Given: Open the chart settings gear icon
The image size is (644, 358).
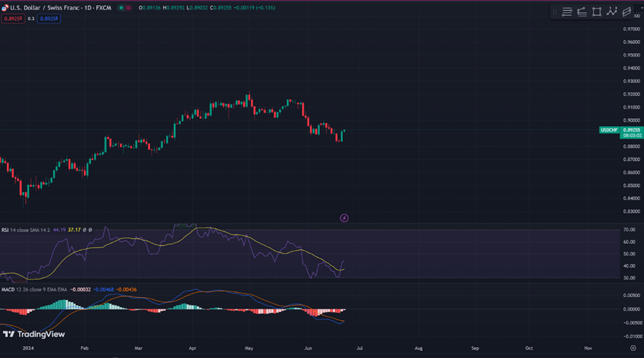Looking at the screenshot, I should [x=632, y=347].
